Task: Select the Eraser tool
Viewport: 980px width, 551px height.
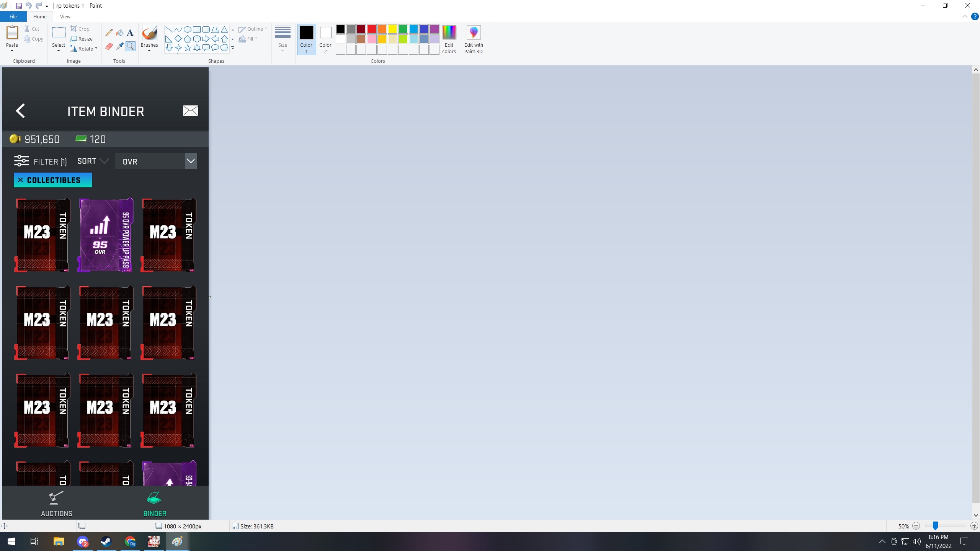Action: click(109, 47)
